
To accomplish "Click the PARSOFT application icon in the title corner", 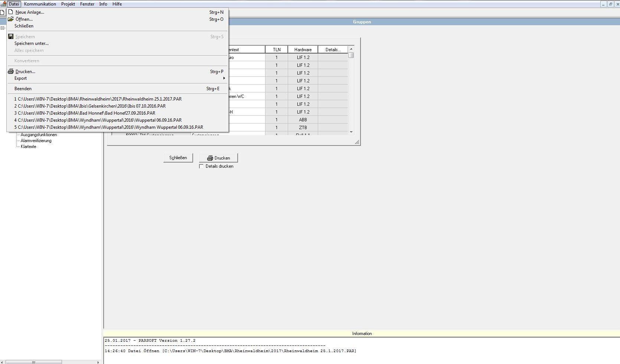I will [3, 4].
